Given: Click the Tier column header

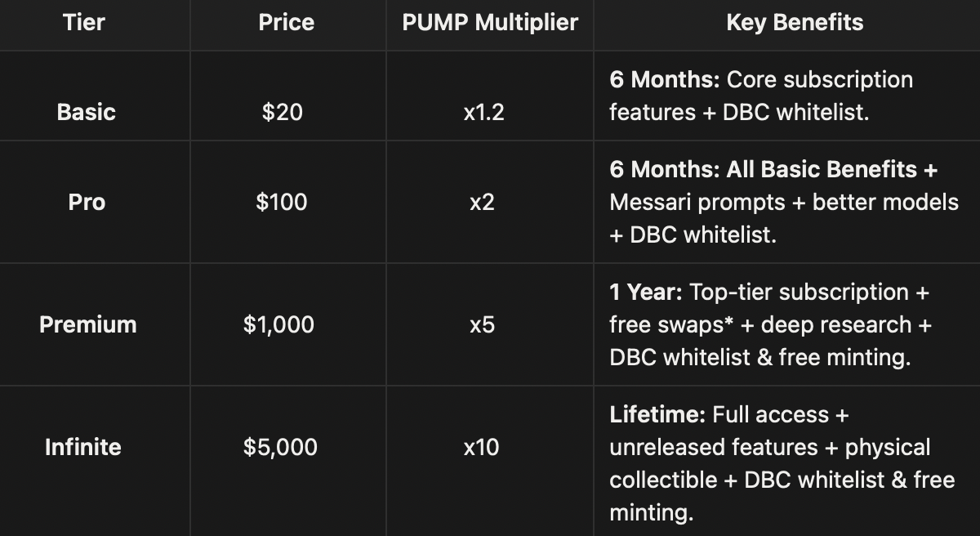Looking at the screenshot, I should [x=83, y=22].
